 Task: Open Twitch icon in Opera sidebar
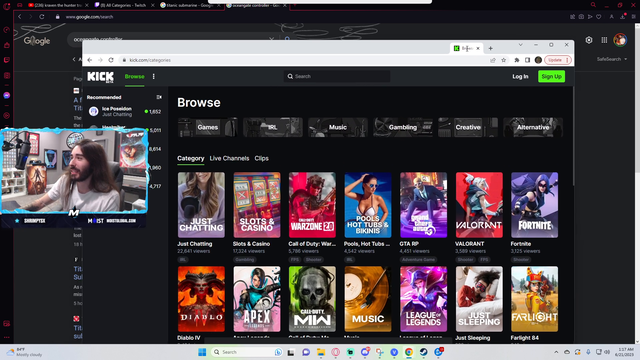pyautogui.click(x=7, y=60)
